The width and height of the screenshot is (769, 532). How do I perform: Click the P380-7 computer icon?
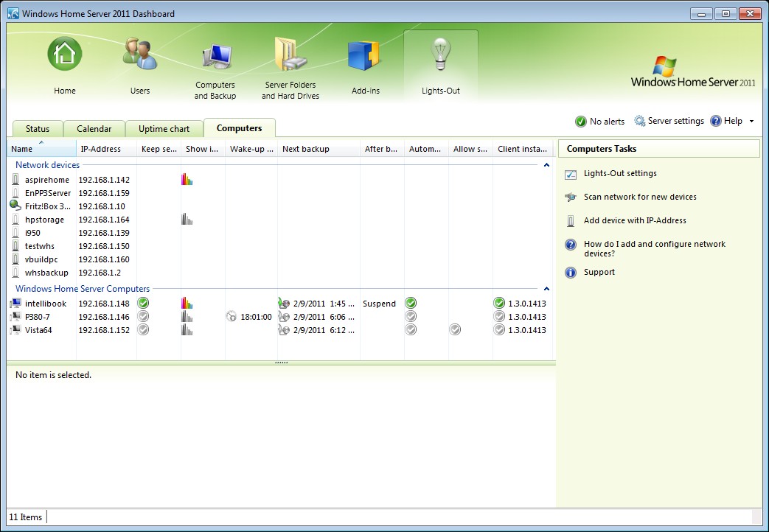click(x=15, y=316)
